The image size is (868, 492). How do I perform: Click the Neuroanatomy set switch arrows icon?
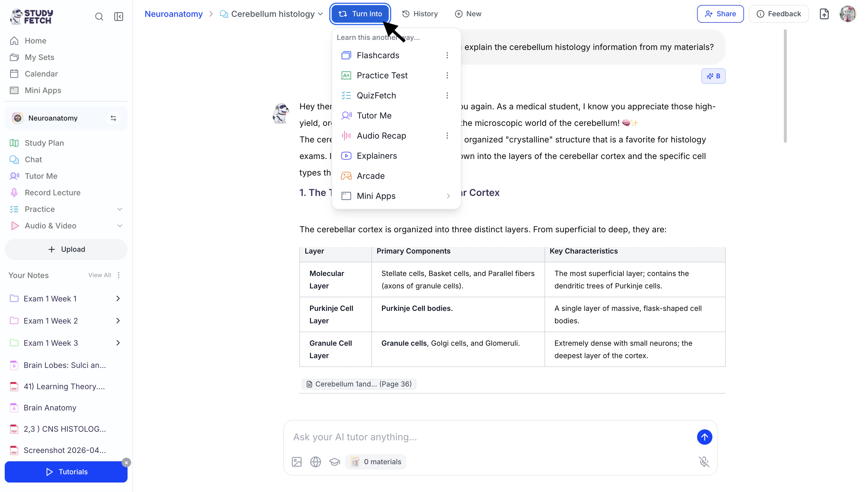[113, 118]
